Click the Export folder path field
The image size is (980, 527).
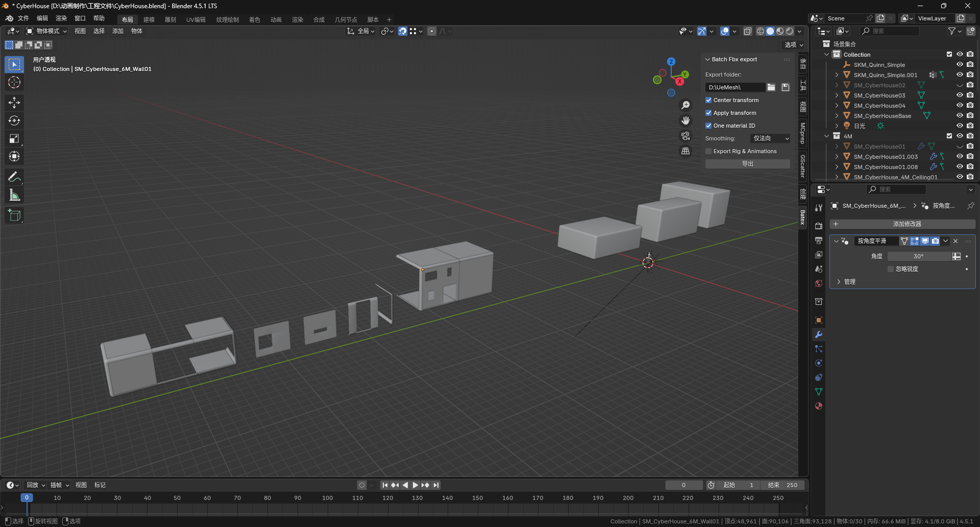[735, 87]
